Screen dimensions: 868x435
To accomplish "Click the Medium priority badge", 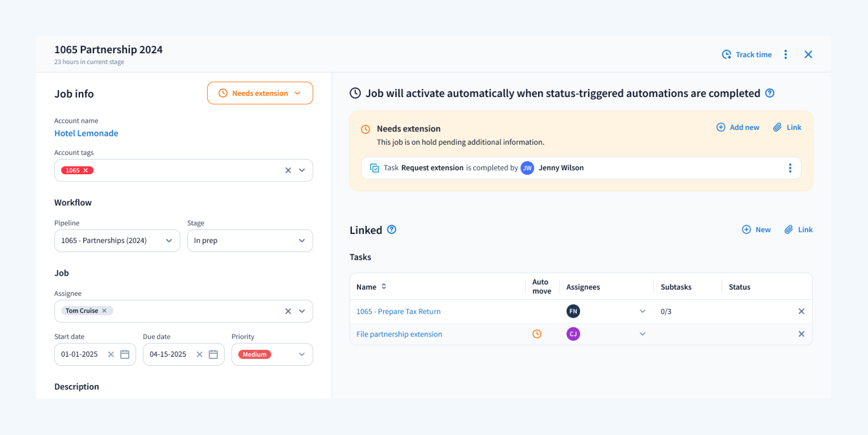I will coord(255,355).
